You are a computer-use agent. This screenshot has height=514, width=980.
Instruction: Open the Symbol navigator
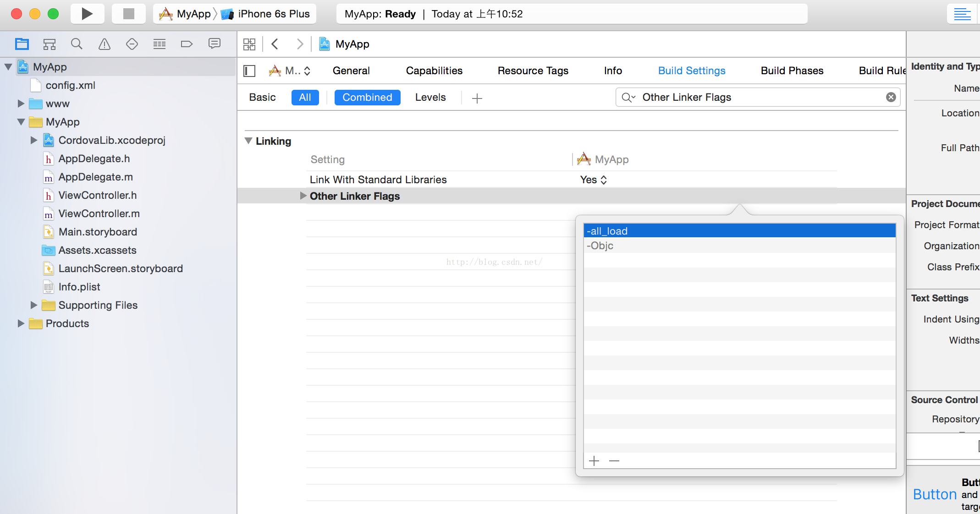coord(50,44)
